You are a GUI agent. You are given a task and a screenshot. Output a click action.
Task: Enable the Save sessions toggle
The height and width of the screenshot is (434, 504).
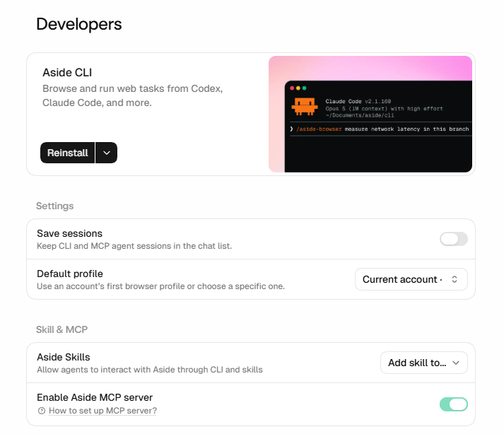click(x=454, y=239)
